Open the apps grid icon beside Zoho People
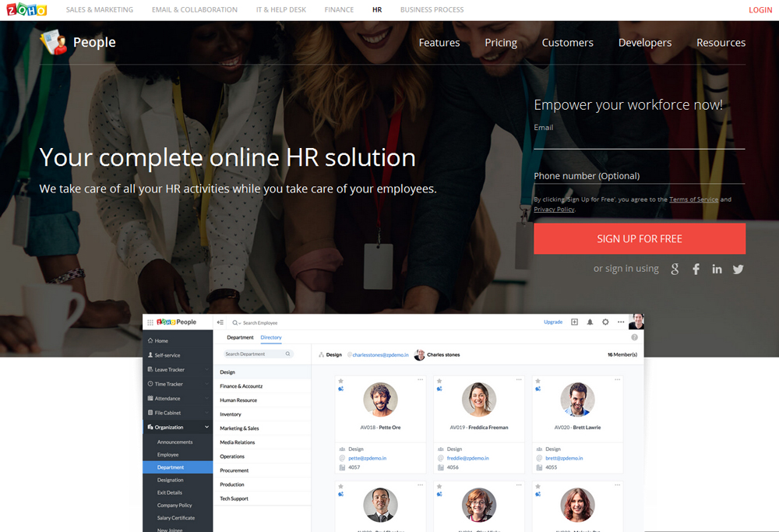Viewport: 779px width, 532px height. (150, 322)
